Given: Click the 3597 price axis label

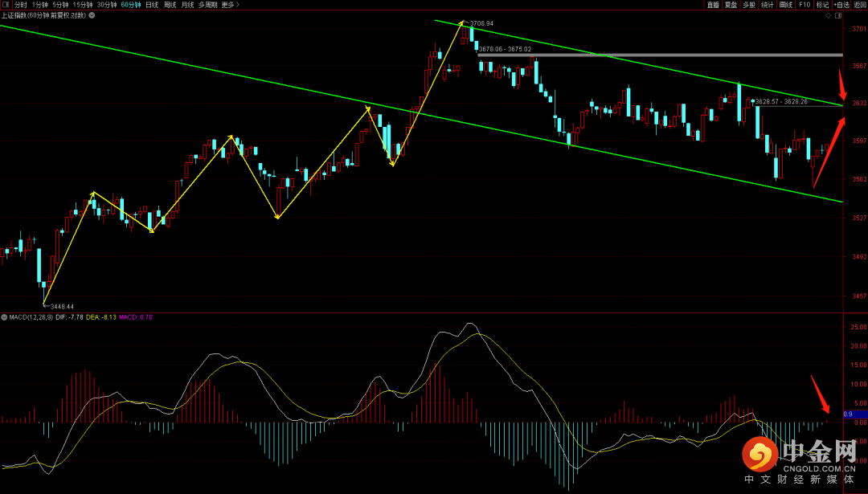Looking at the screenshot, I should pos(860,141).
